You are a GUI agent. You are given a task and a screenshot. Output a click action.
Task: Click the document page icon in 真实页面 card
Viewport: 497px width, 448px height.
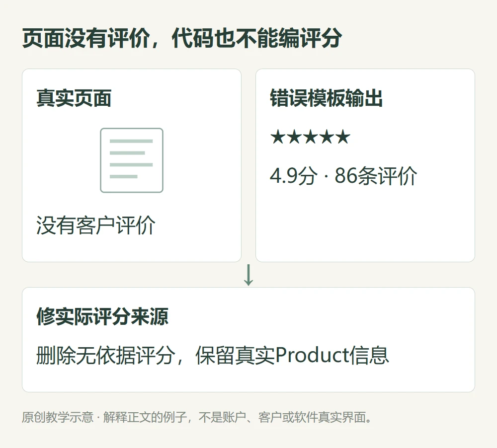132,160
